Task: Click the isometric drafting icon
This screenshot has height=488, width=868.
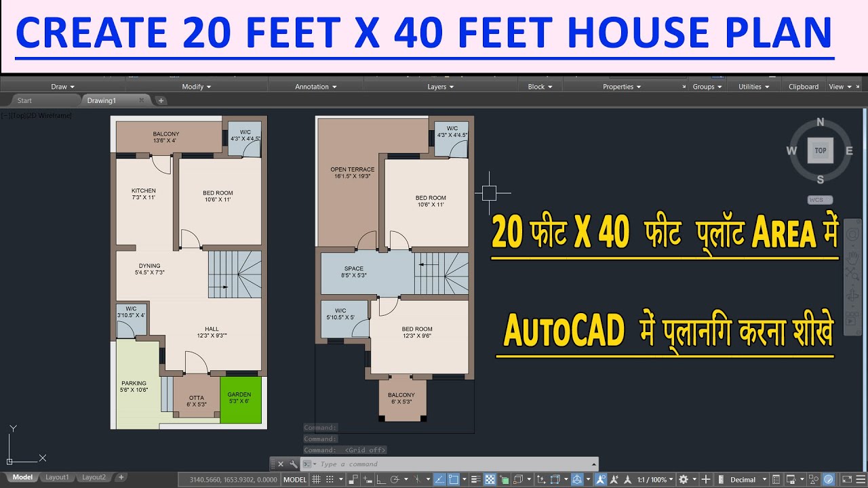Action: [x=418, y=479]
